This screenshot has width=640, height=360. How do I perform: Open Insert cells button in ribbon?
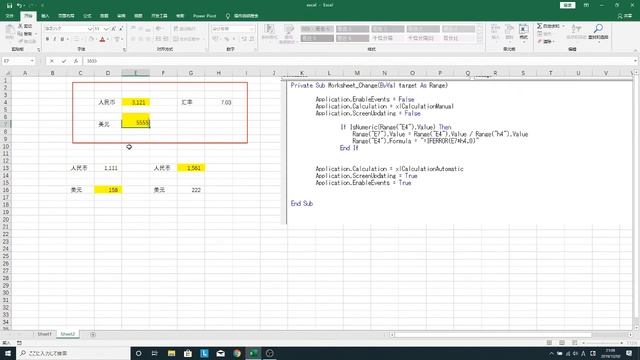(x=495, y=32)
